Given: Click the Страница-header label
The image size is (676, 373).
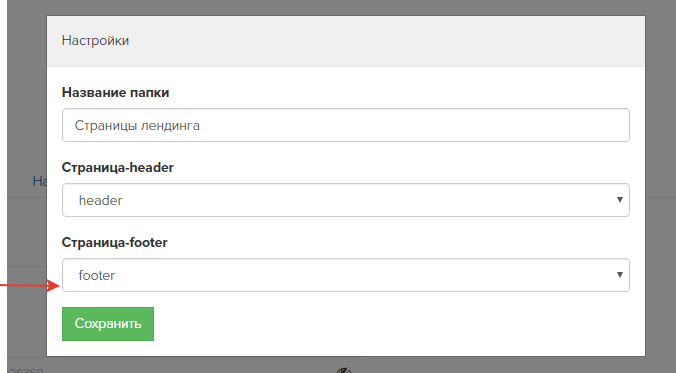Looking at the screenshot, I should 118,167.
